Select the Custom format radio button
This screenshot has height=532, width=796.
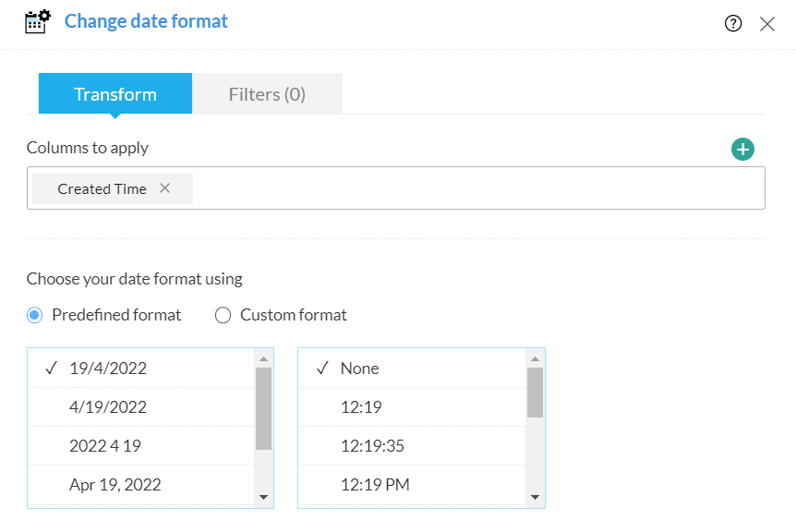click(x=223, y=315)
